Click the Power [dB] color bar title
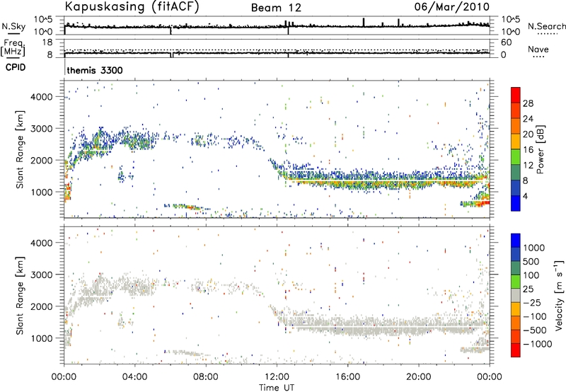 pos(540,149)
